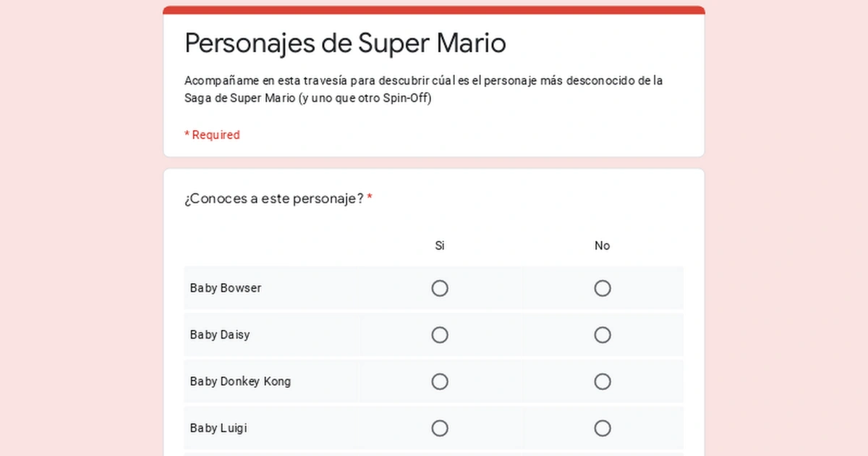
Task: Click the No column header
Action: pos(603,246)
